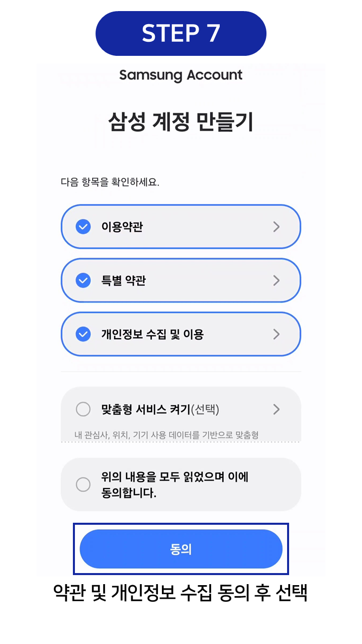Enable the 맞춤형 서비스 켜기 circle

(x=83, y=410)
